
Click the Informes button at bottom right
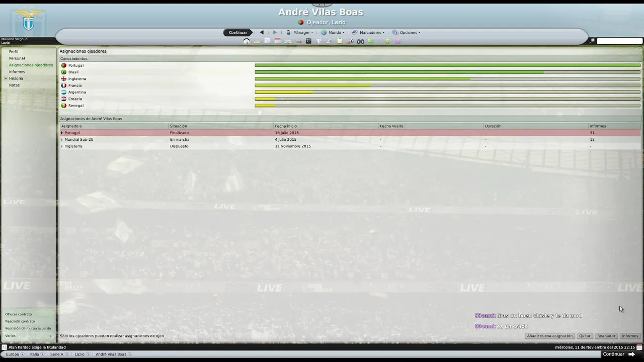pyautogui.click(x=630, y=336)
